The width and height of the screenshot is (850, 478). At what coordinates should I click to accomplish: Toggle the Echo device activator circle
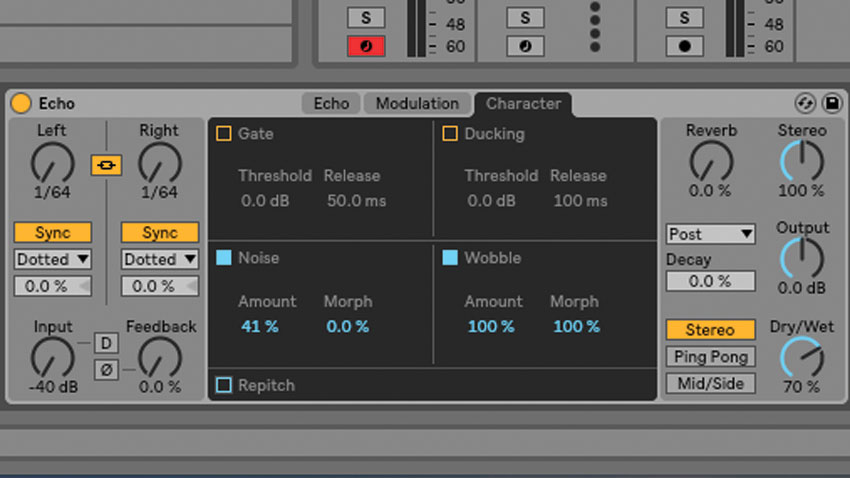(x=21, y=103)
